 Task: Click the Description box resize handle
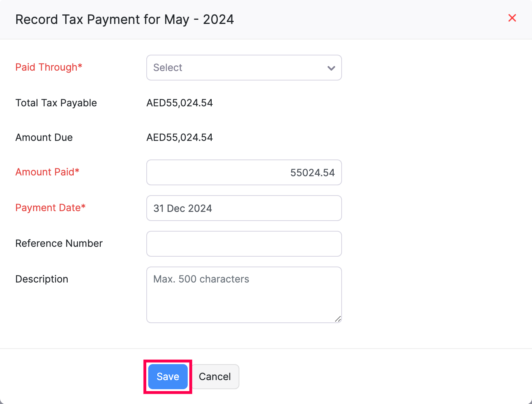point(338,319)
